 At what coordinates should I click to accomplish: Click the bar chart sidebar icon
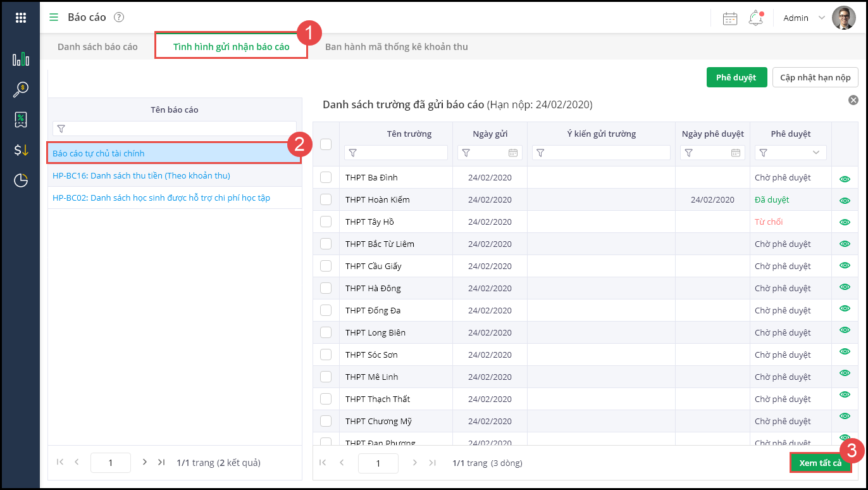click(x=21, y=60)
